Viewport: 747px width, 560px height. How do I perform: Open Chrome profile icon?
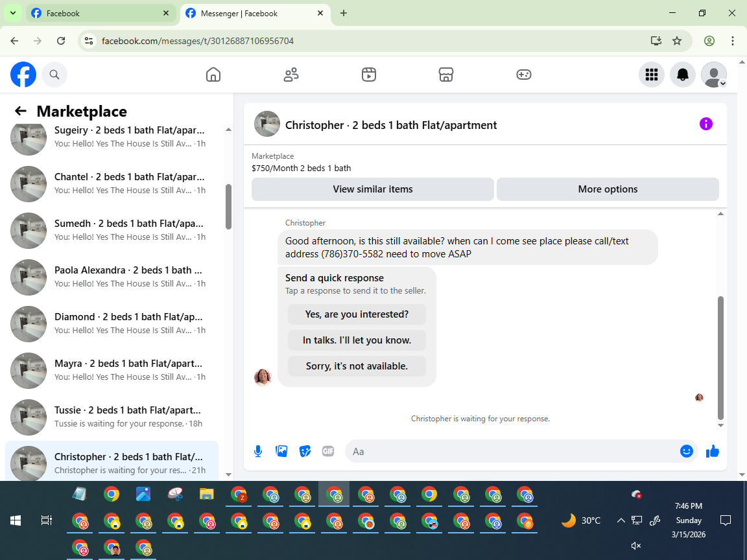[709, 41]
